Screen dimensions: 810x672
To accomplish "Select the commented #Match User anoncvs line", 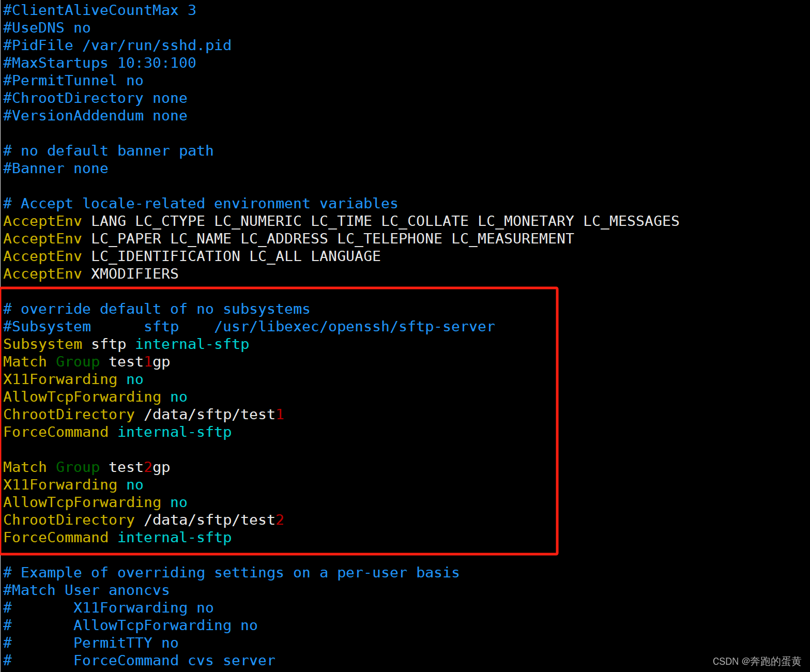I will (86, 590).
